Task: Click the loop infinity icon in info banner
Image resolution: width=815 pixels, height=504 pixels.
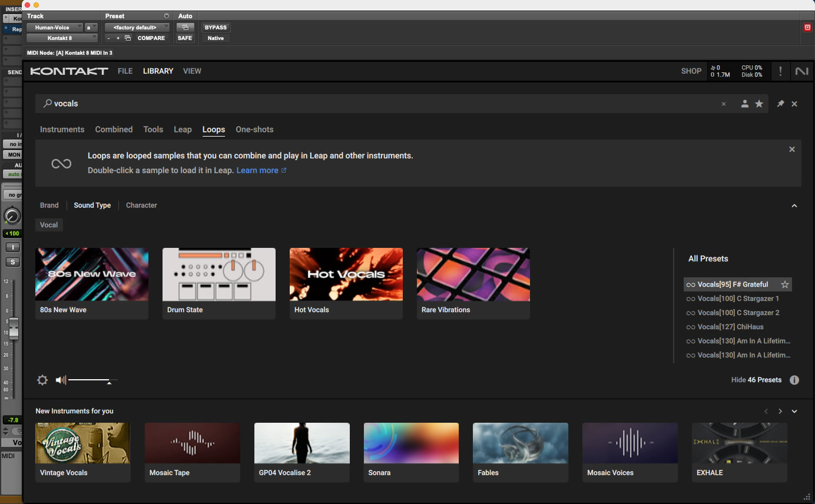Action: [x=61, y=164]
